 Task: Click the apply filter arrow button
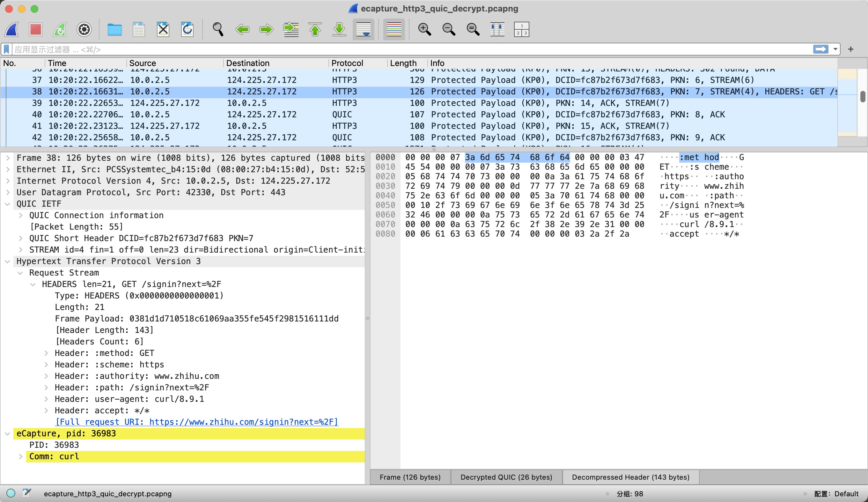click(820, 49)
